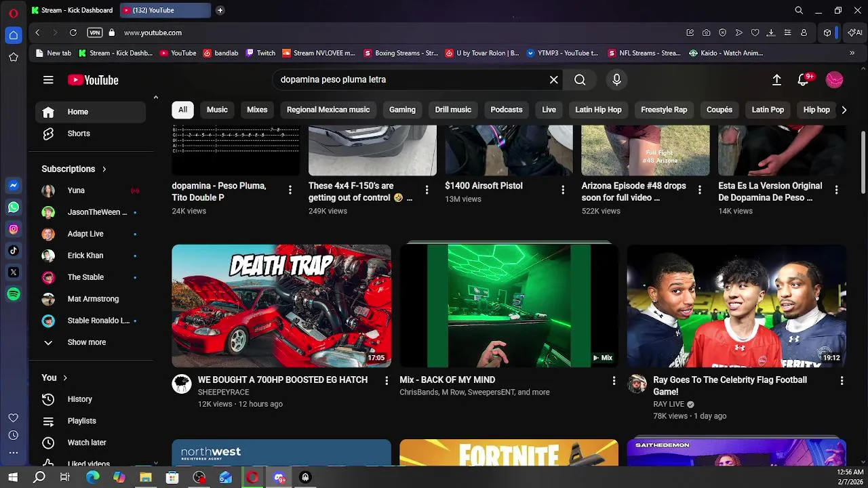Open Opera sidebar history clock icon

14,435
